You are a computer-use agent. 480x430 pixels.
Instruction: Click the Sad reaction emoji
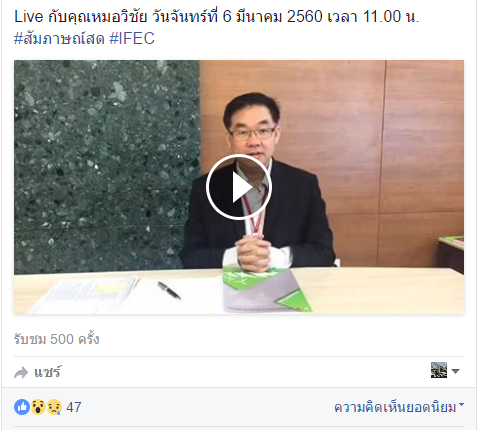point(54,407)
